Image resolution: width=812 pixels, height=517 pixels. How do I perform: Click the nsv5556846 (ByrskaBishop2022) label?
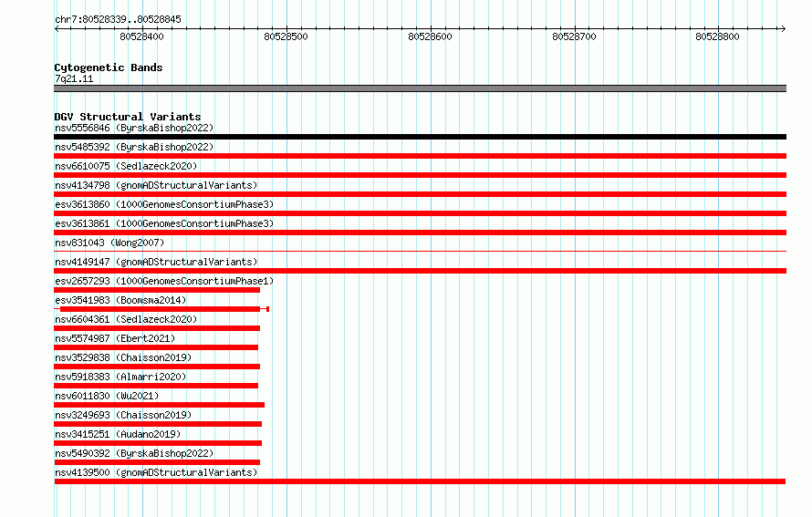point(134,128)
